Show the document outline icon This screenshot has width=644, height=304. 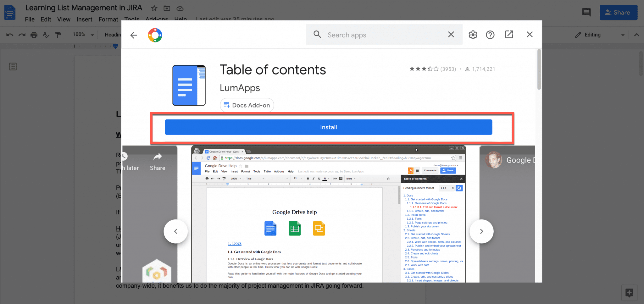(x=13, y=66)
